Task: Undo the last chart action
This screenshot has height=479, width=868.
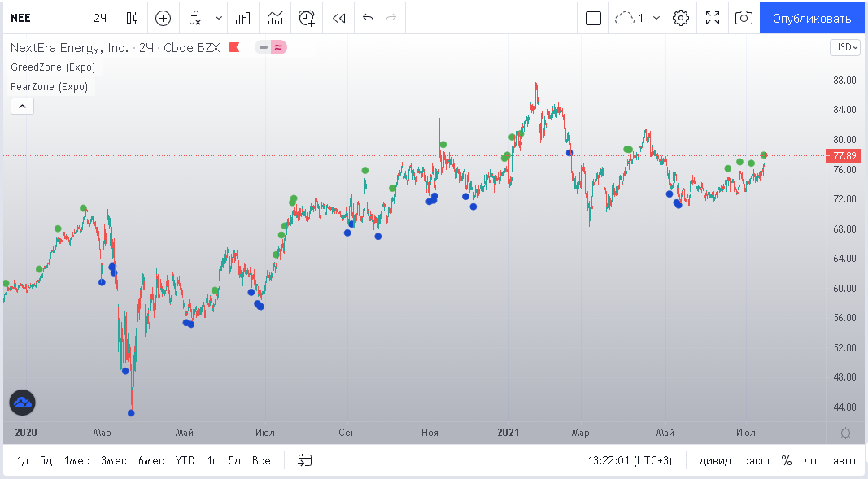Action: pos(368,18)
